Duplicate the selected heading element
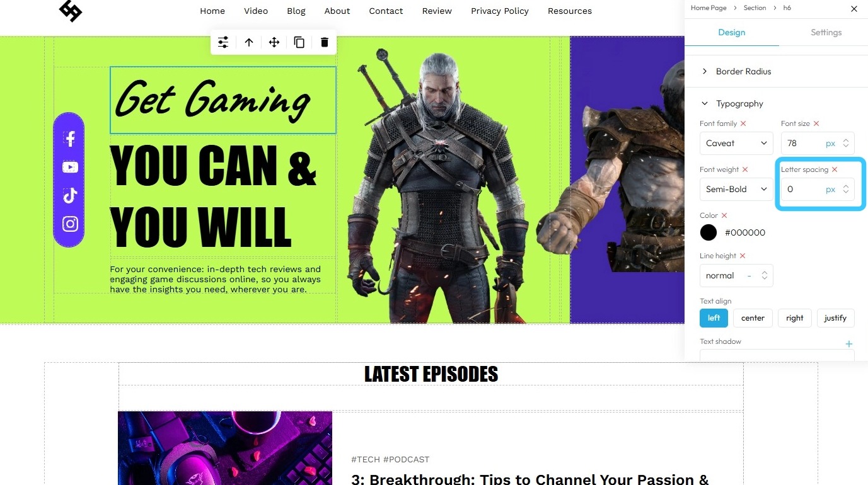Viewport: 868px width, 485px height. pyautogui.click(x=299, y=42)
